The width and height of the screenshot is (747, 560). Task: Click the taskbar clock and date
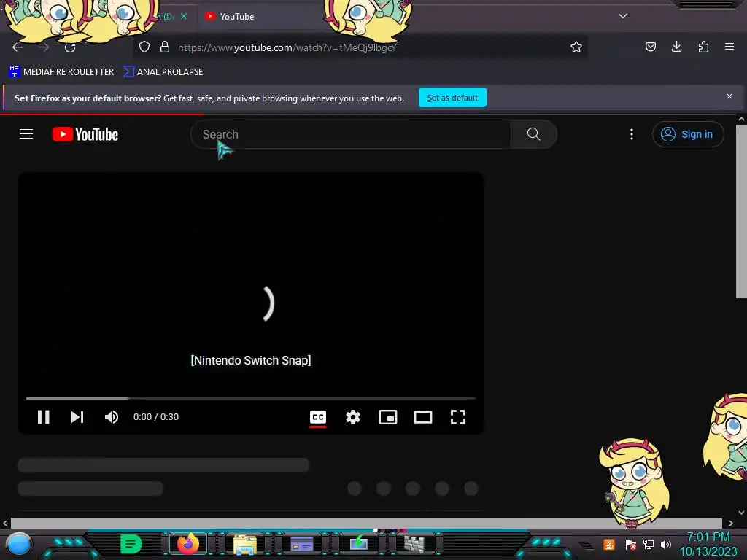pos(708,544)
